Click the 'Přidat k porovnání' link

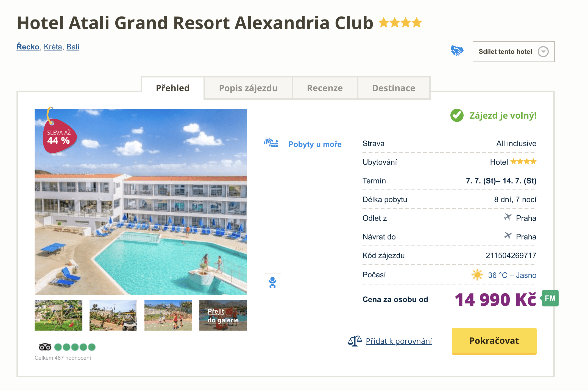[398, 341]
